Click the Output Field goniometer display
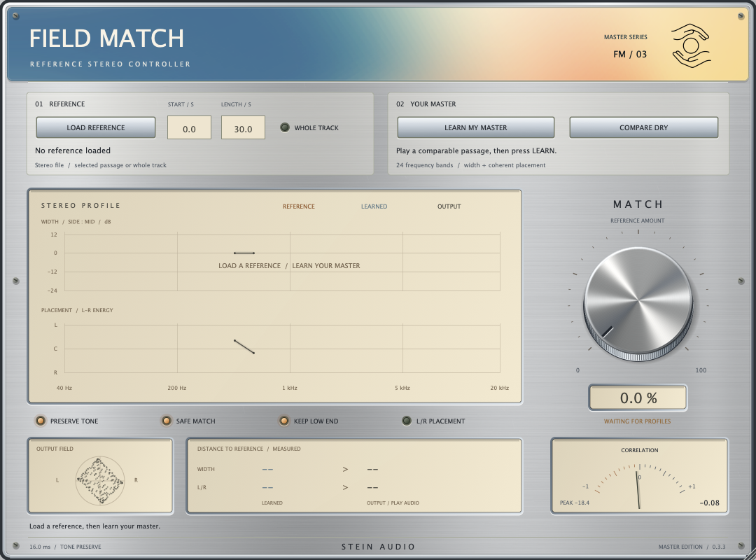This screenshot has width=756, height=560. point(100,480)
